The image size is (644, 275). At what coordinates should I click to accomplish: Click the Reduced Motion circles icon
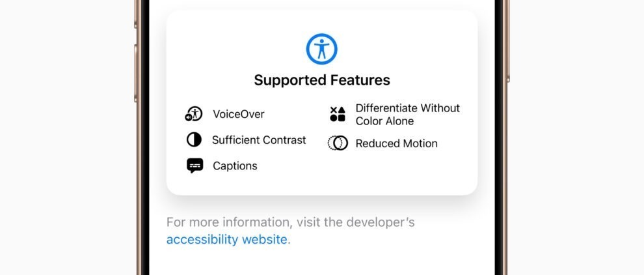[x=338, y=143]
